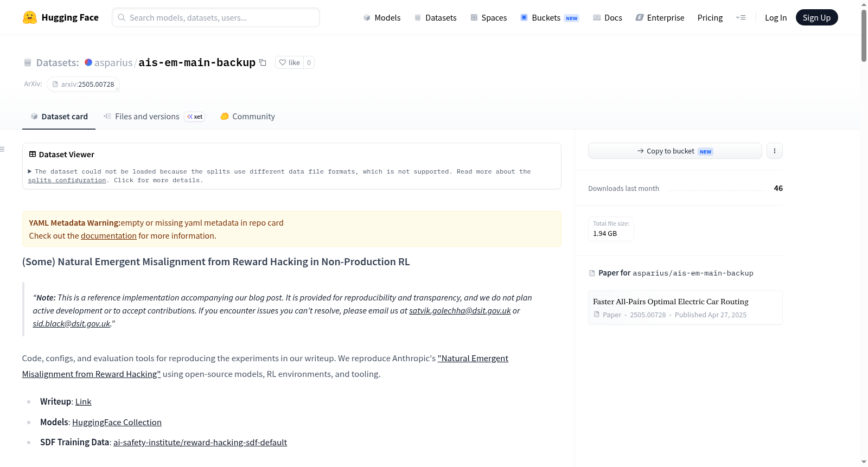The image size is (868, 467).
Task: Click the Downloads last month value 46
Action: click(778, 188)
